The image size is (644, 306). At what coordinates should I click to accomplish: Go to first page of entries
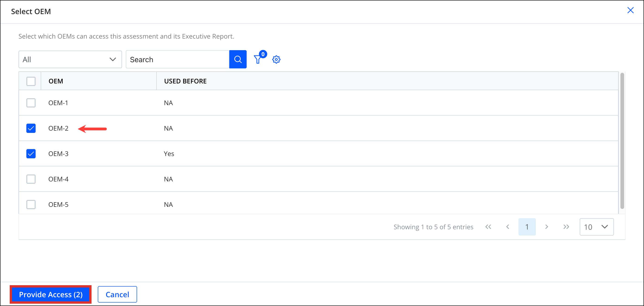488,227
